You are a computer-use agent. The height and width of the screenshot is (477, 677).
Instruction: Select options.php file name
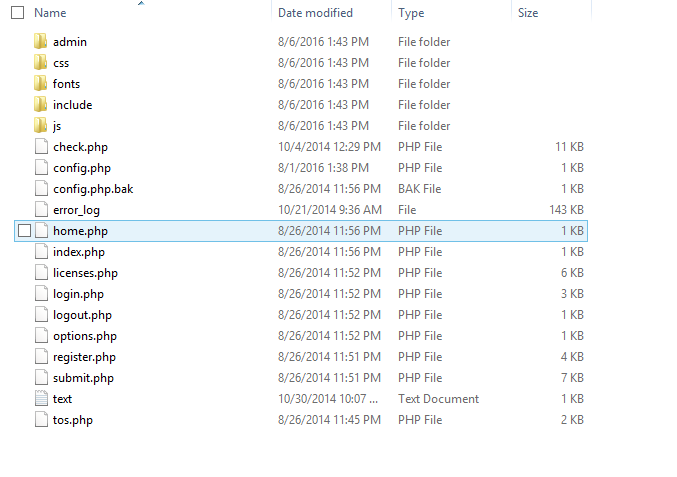pos(85,336)
